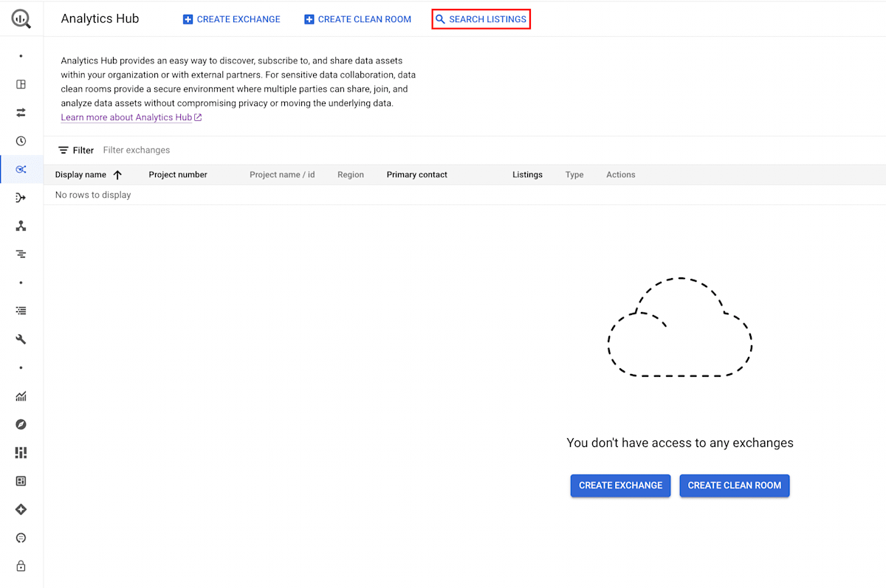886x588 pixels.
Task: Click the Display name column header
Action: (80, 175)
